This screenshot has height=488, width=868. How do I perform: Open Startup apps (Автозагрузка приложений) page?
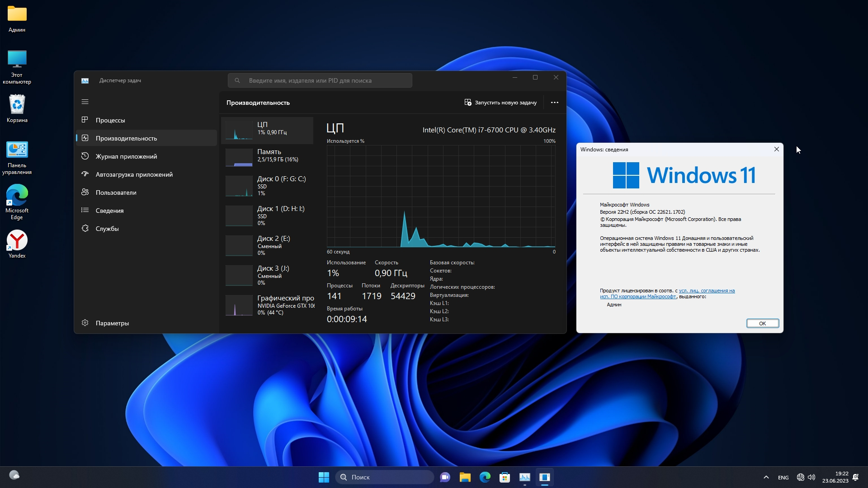click(134, 174)
